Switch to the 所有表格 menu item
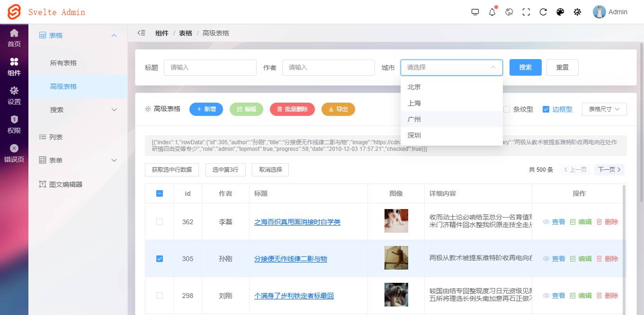Screen dimensions: 644x315 [64, 62]
